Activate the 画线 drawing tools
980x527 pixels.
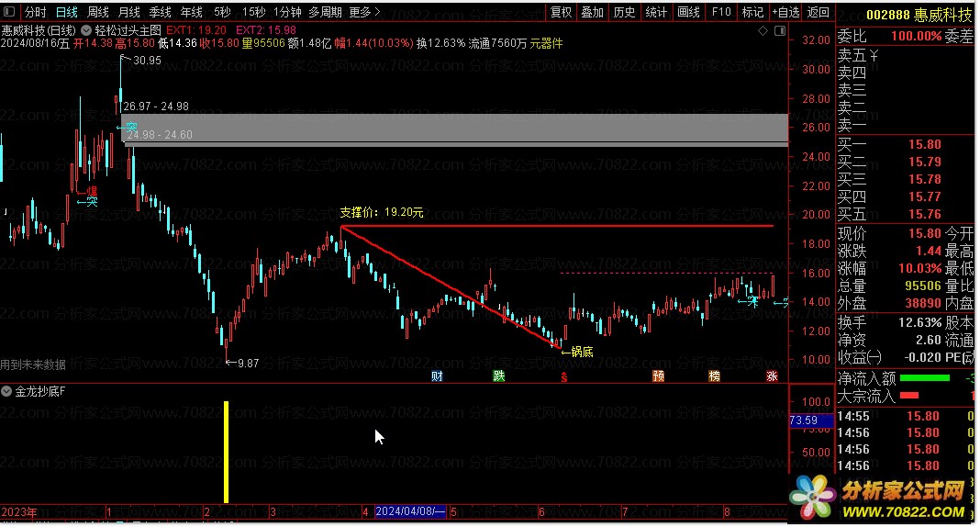(x=689, y=12)
